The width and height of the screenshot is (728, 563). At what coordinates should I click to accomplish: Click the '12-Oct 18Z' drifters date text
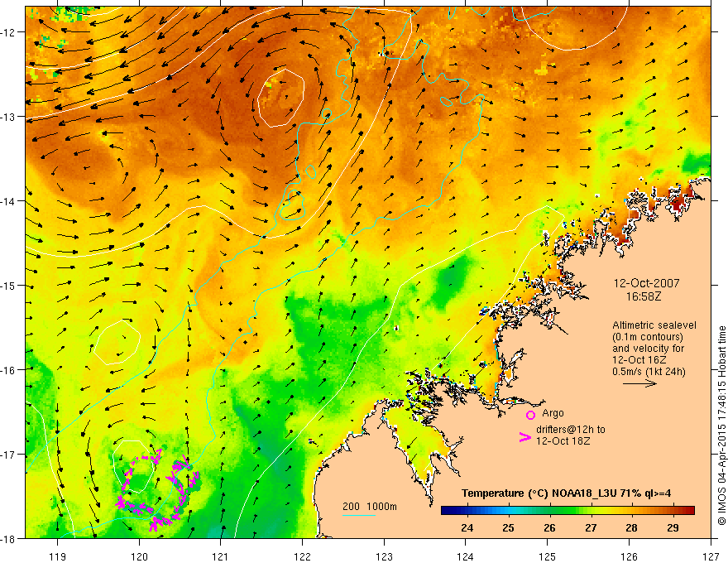[563, 441]
